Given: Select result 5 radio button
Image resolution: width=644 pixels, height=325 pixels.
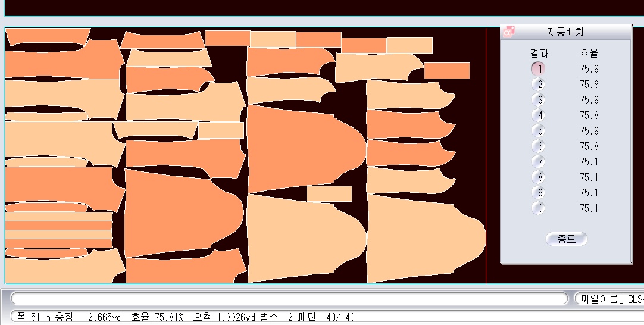Looking at the screenshot, I should 538,131.
